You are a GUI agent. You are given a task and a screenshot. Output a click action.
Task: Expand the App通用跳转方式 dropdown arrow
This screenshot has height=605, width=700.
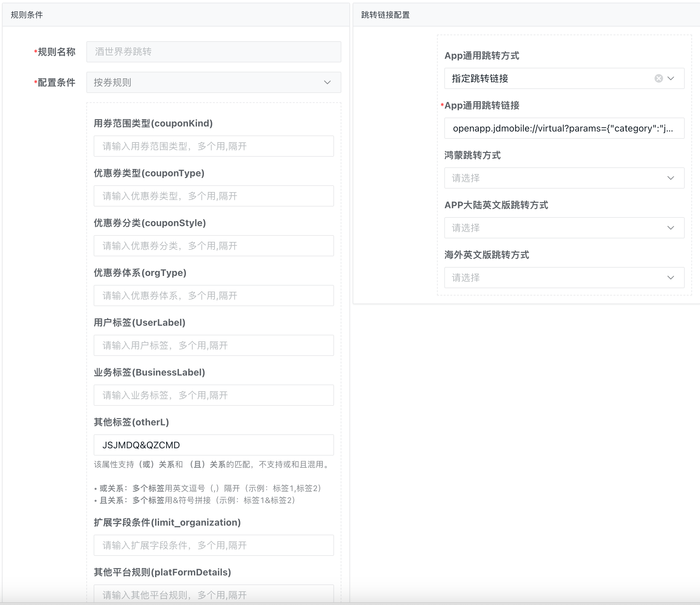pos(671,78)
